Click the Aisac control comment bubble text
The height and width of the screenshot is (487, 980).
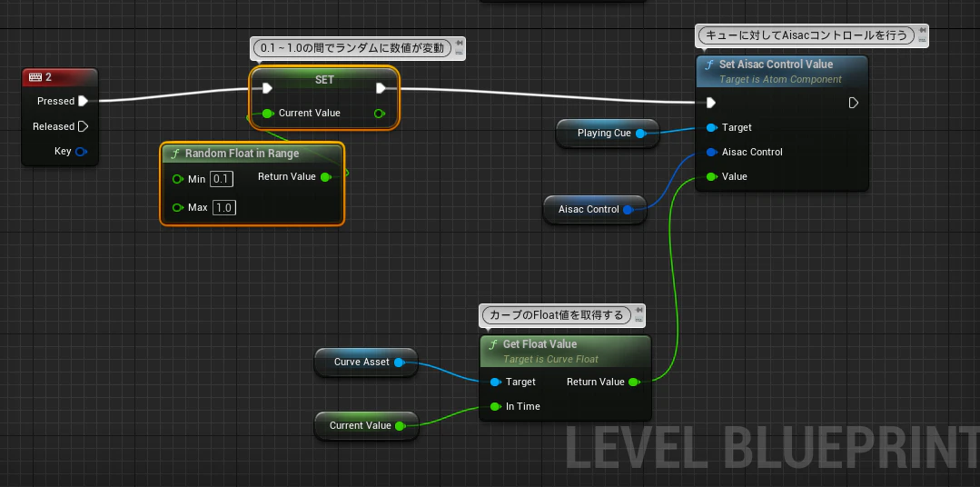[806, 35]
